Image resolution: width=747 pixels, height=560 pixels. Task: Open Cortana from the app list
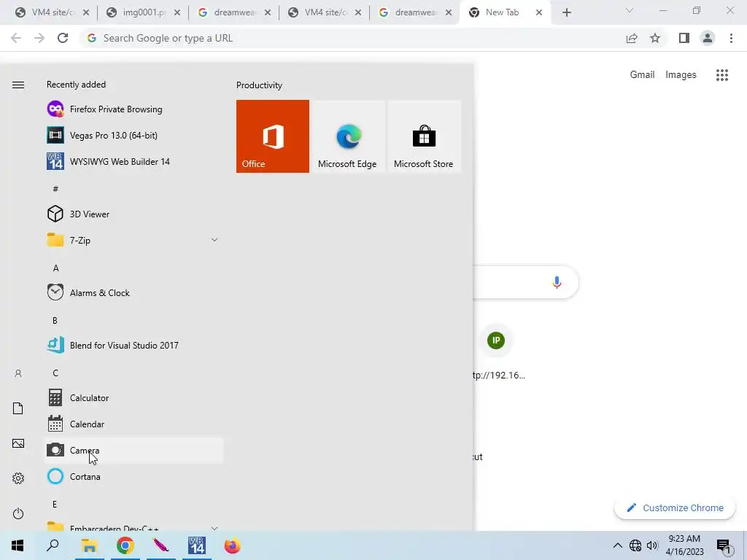click(133, 476)
